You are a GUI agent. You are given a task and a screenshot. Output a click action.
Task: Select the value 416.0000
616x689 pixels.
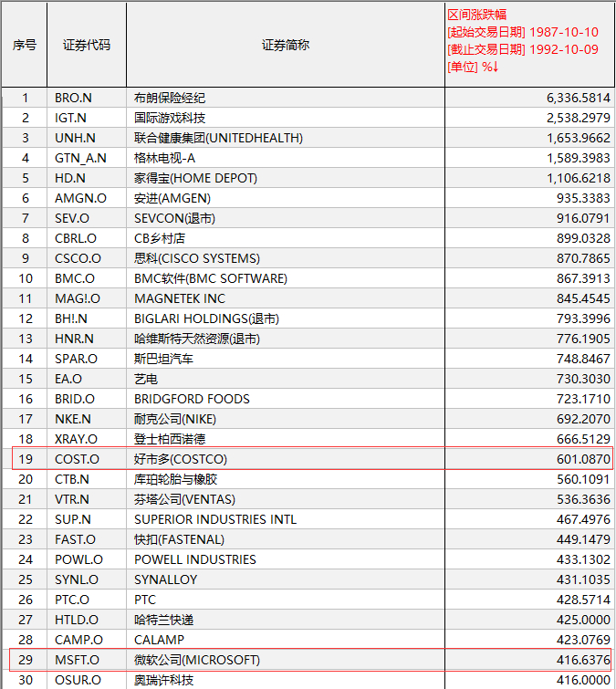click(x=583, y=680)
